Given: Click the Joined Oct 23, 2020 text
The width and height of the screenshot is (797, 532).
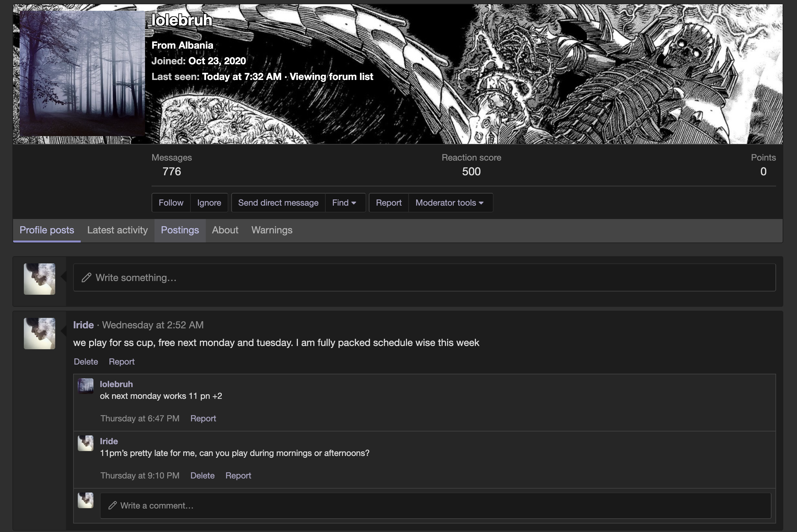Looking at the screenshot, I should [x=199, y=61].
